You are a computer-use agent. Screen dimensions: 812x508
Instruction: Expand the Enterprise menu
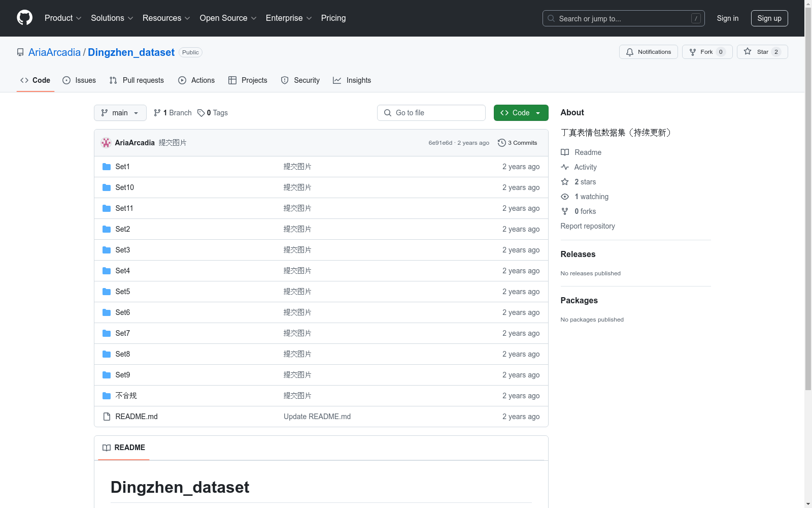(289, 18)
